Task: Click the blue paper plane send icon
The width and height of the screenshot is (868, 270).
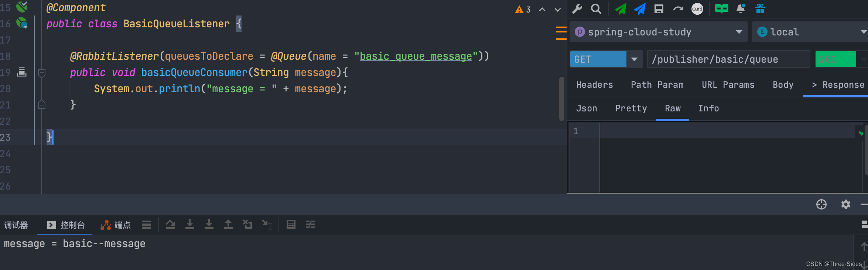Action: tap(640, 9)
